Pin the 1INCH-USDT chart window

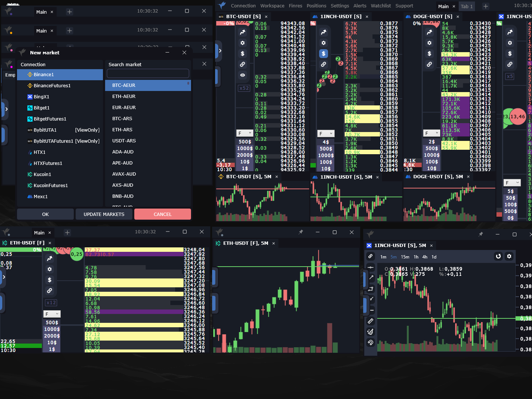tap(481, 234)
